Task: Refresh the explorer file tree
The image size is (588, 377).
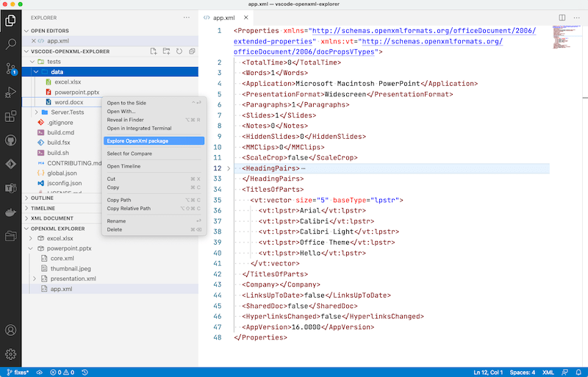Action: point(179,51)
